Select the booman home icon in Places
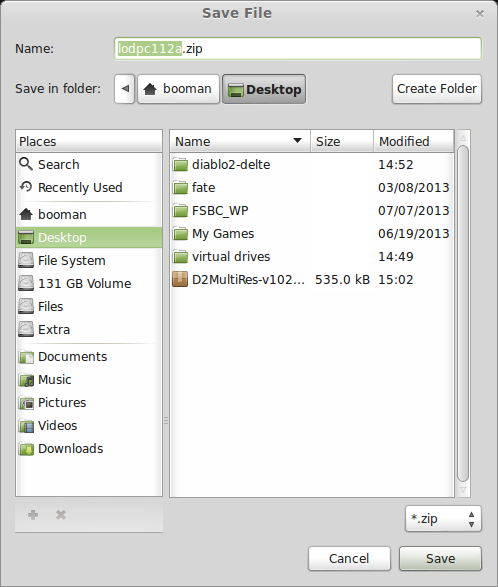This screenshot has width=498, height=587. (x=26, y=214)
